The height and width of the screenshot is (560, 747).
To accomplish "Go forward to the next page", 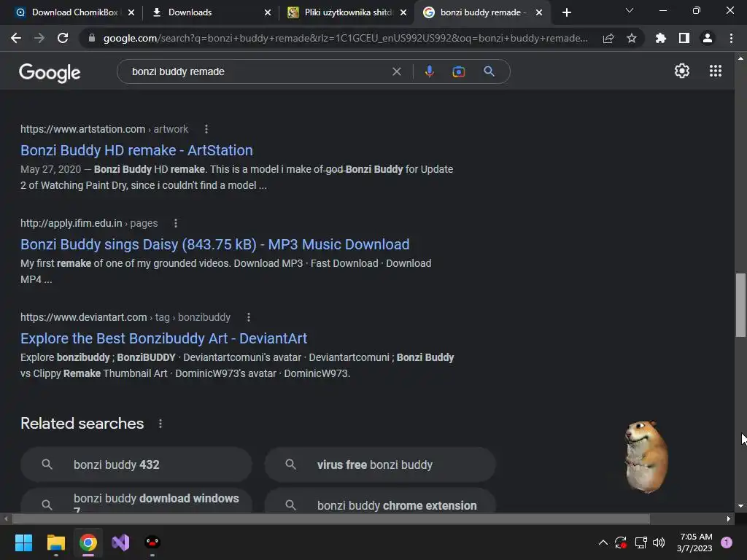I will [x=39, y=38].
